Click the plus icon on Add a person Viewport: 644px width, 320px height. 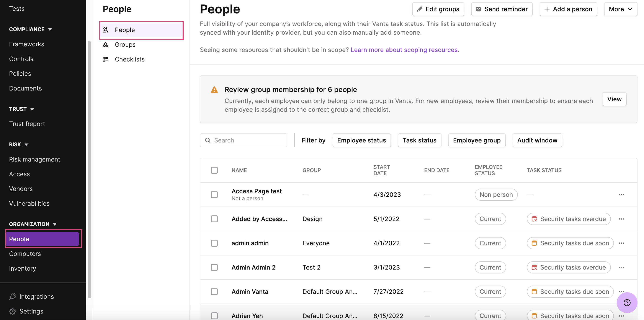547,9
